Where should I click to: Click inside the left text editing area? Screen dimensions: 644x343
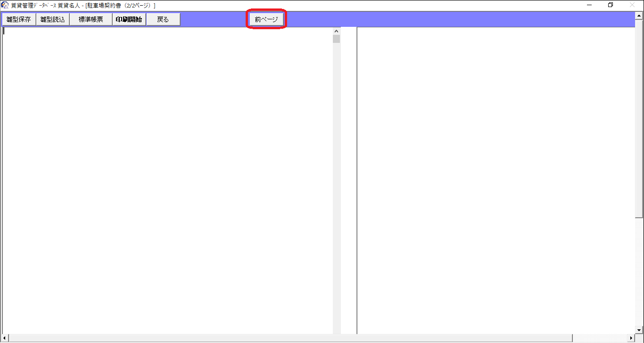point(165,179)
